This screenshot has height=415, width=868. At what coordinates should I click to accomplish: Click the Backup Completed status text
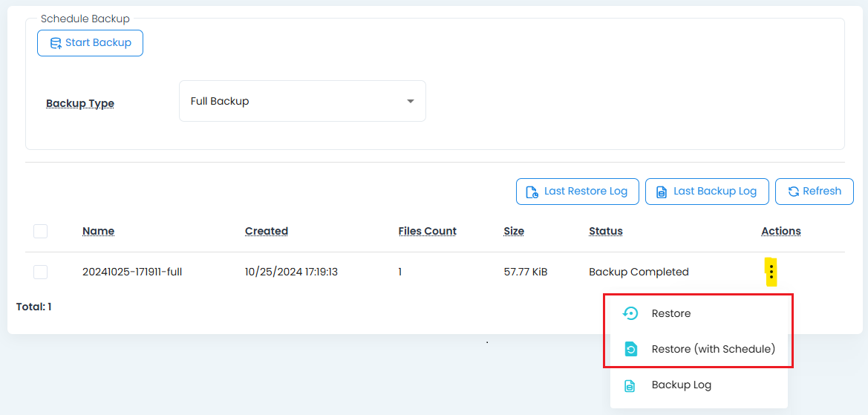click(639, 272)
